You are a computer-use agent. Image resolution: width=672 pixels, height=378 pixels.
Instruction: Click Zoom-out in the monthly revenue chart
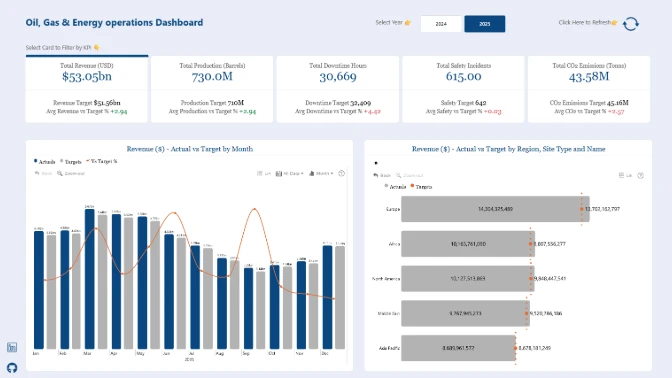pos(71,173)
